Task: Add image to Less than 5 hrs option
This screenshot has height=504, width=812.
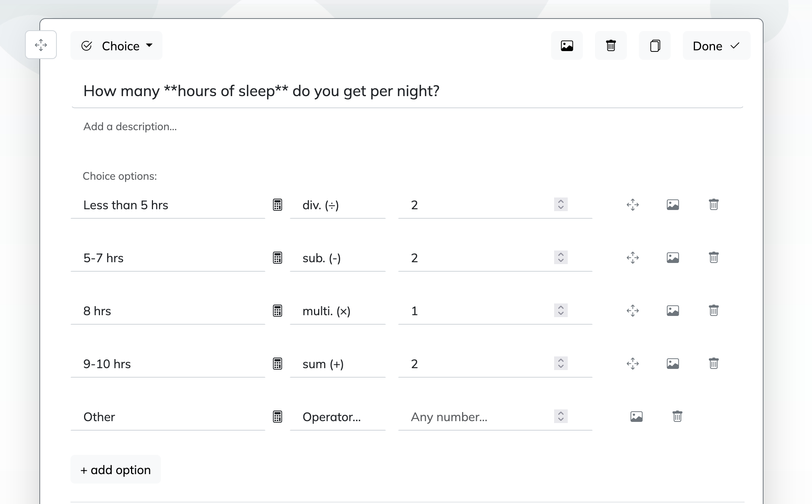Action: [x=673, y=205]
